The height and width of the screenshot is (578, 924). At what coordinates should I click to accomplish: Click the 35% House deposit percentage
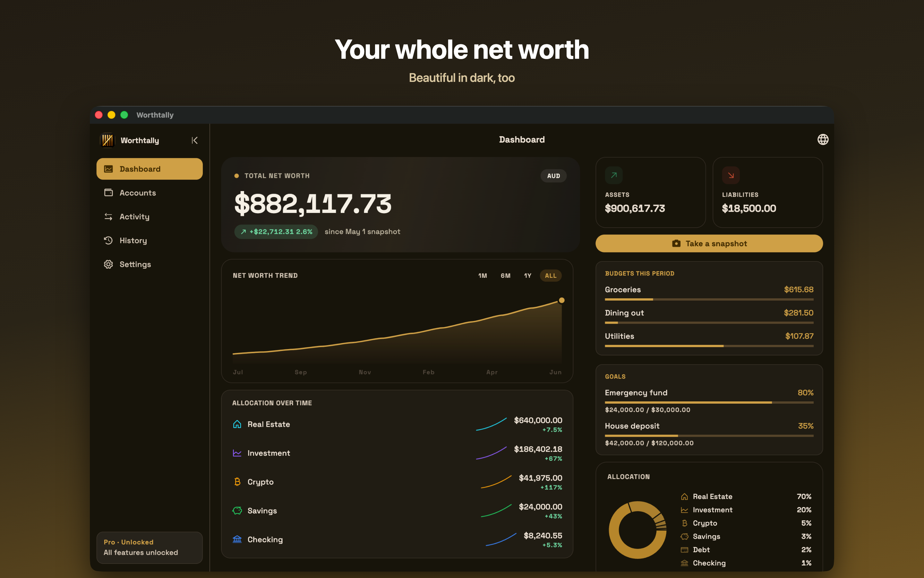806,426
